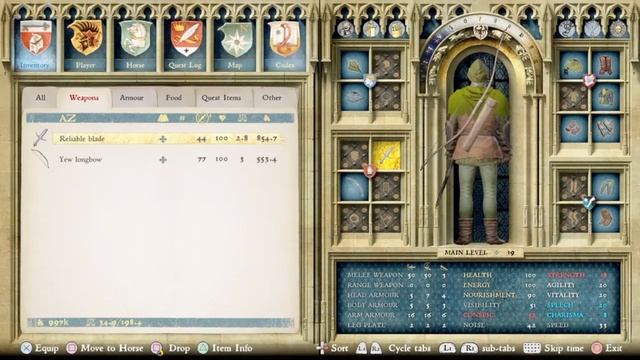Click the Noise stat entry
The image size is (640, 360).
(499, 325)
